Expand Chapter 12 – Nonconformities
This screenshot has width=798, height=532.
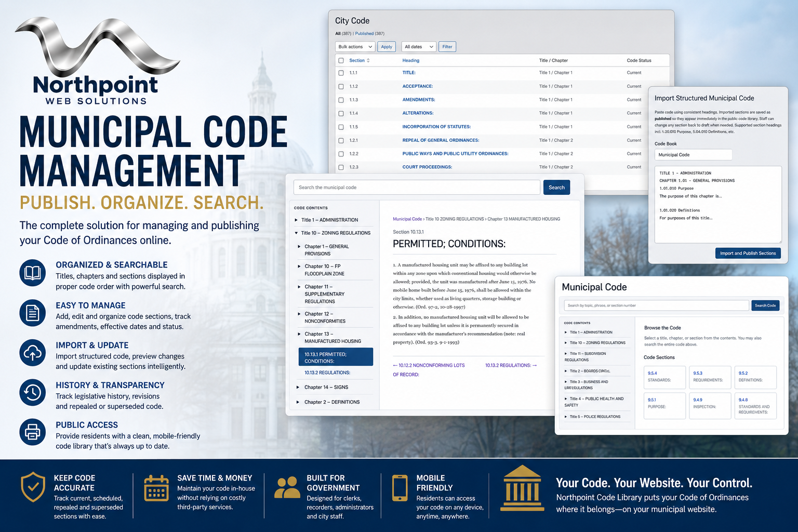pos(299,314)
